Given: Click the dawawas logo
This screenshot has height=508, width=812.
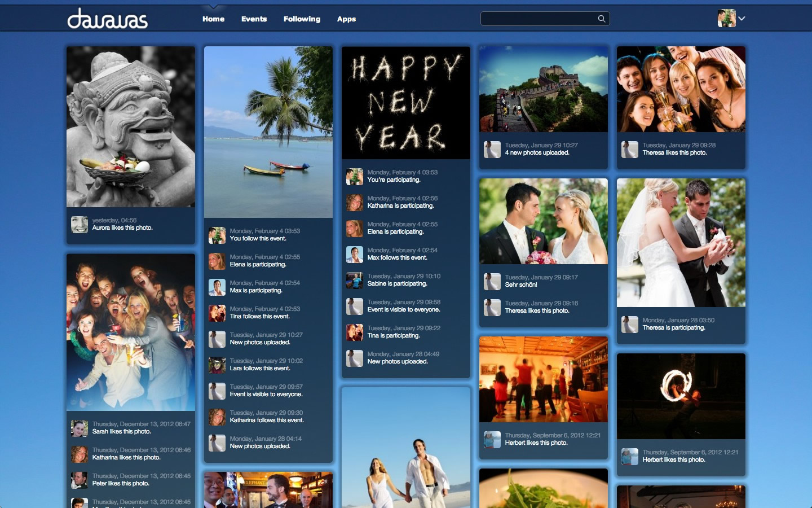Looking at the screenshot, I should tap(107, 19).
